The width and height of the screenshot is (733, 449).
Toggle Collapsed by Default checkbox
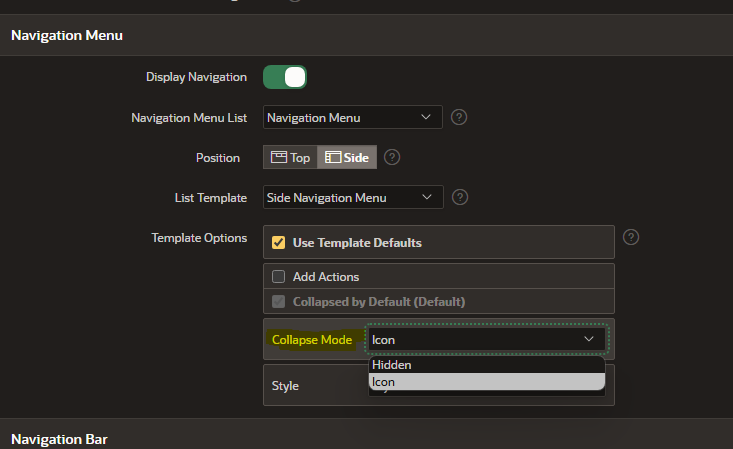coord(279,301)
